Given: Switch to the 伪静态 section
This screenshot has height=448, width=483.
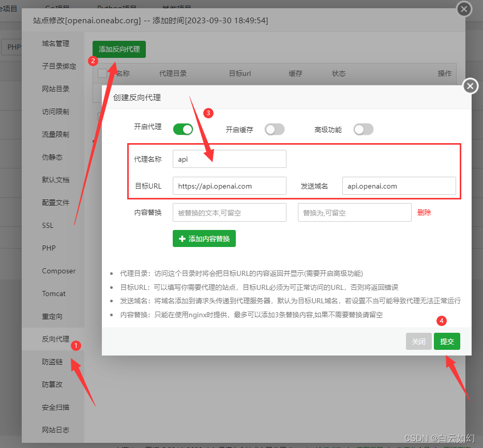Looking at the screenshot, I should [x=54, y=157].
